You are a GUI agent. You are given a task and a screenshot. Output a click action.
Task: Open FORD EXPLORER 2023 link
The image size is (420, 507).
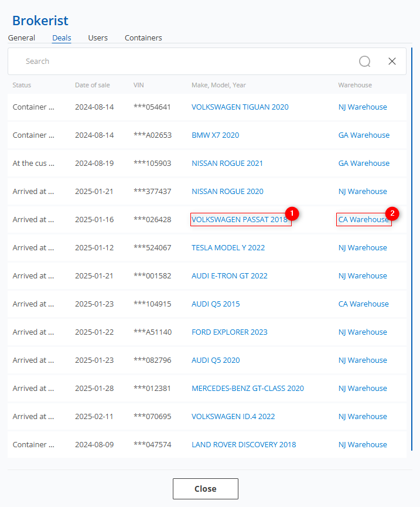click(230, 332)
